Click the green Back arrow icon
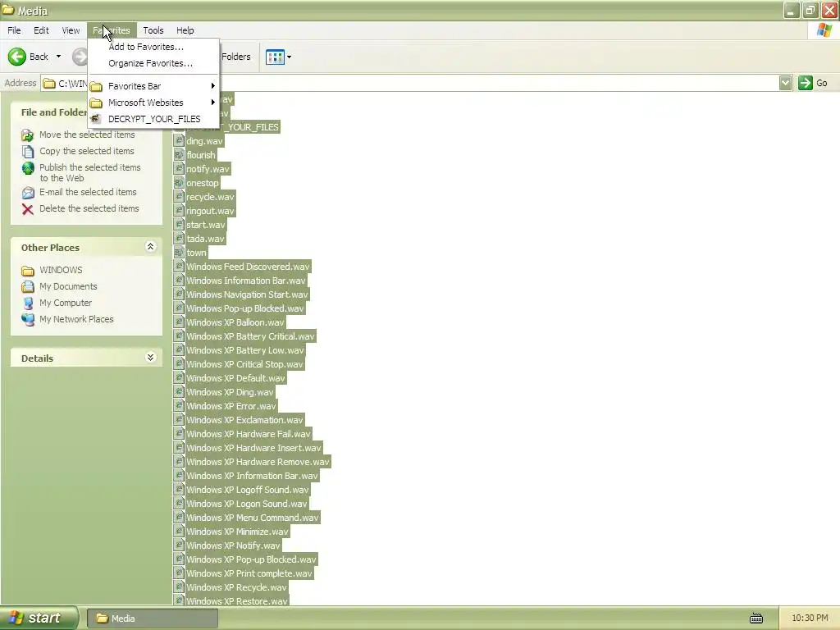840x630 pixels. pos(17,57)
